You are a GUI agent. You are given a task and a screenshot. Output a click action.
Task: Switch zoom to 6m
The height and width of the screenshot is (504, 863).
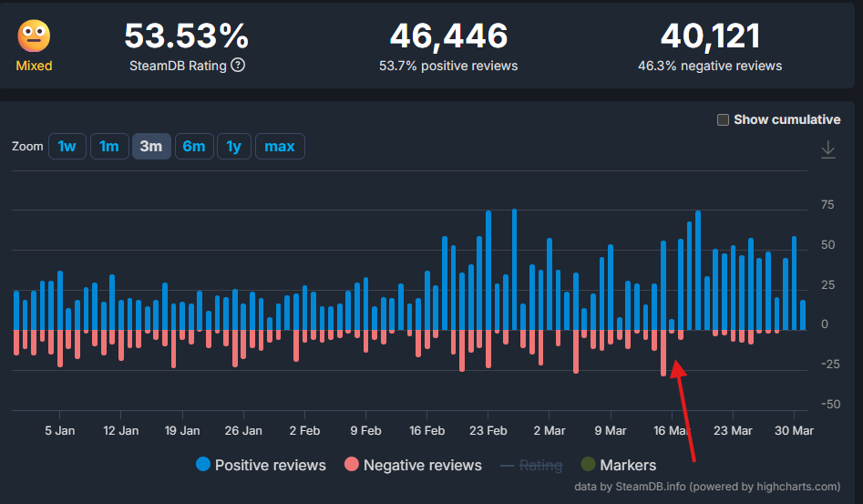tap(193, 146)
